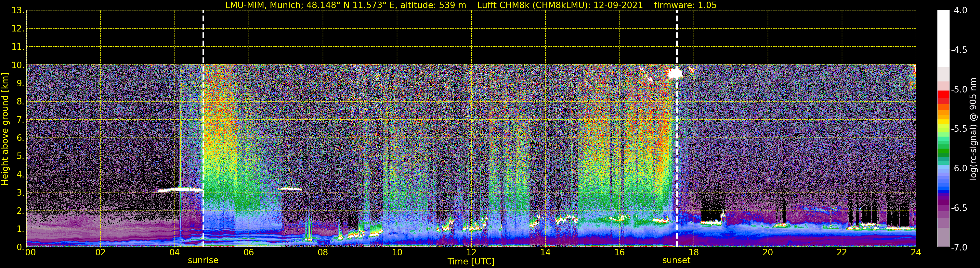Click the white cloud patch near 07 UTC
Screen dimensions: 980x268
click(290, 188)
